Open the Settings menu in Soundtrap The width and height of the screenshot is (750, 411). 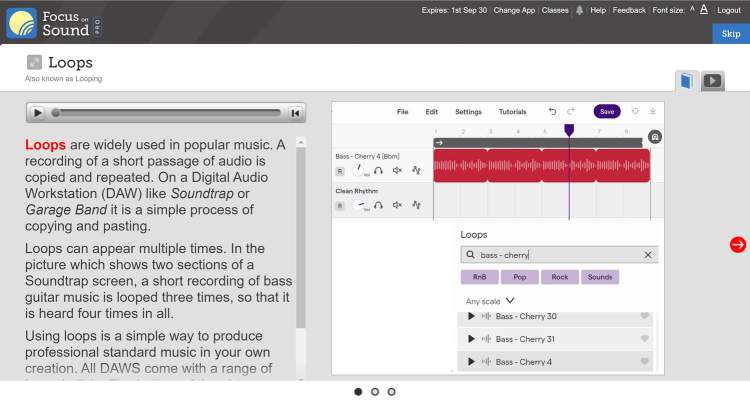click(x=468, y=111)
